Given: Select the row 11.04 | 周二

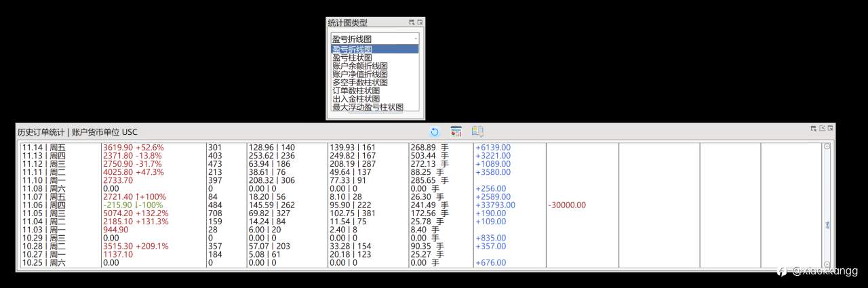Looking at the screenshot, I should click(420, 222).
